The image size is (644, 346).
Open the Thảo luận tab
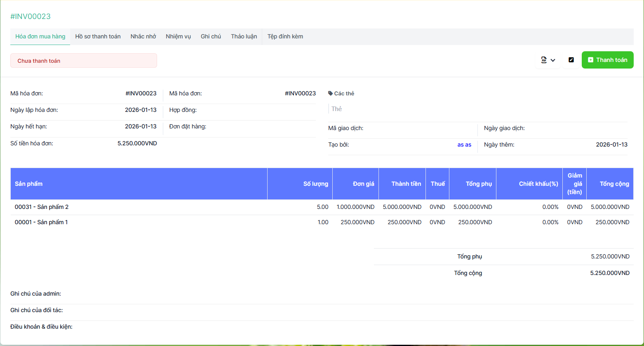[244, 37]
